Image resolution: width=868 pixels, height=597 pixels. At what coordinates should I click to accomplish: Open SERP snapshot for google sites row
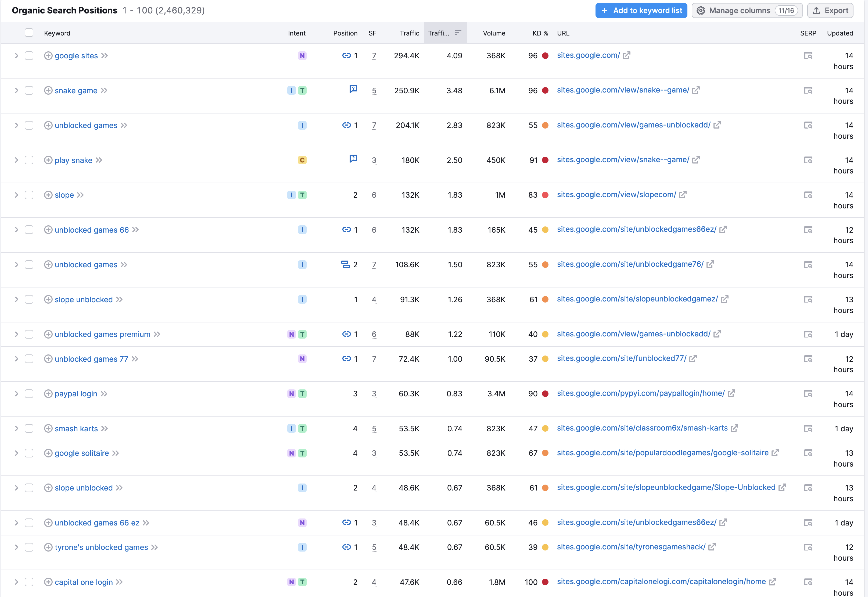[808, 56]
